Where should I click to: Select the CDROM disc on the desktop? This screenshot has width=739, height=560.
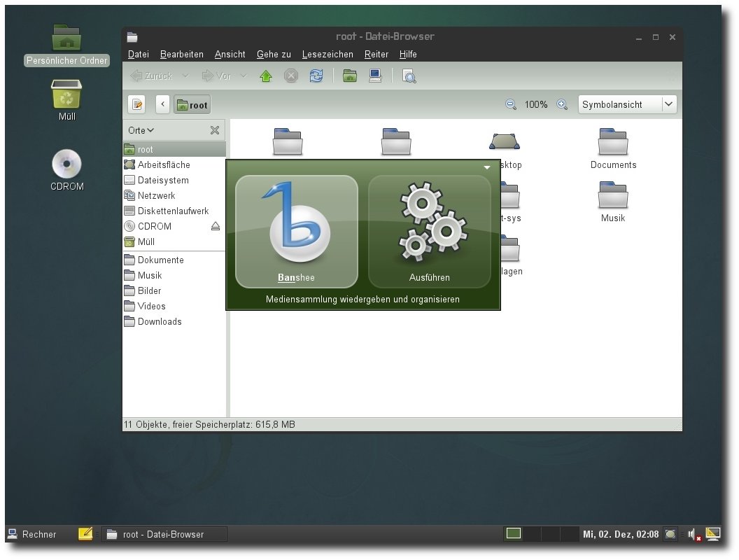[x=67, y=170]
